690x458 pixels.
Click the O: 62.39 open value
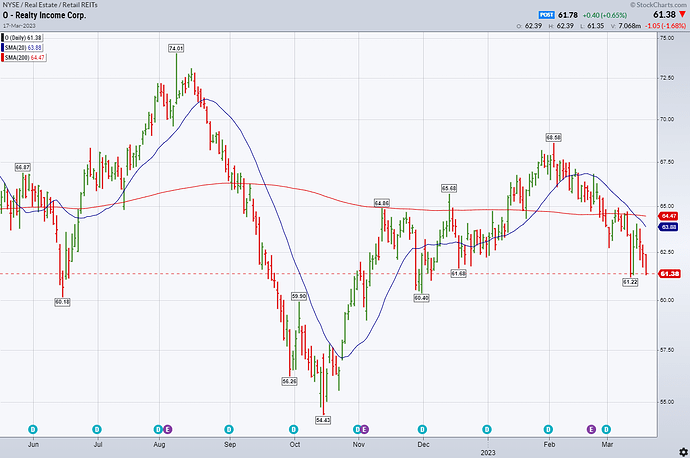pos(529,26)
